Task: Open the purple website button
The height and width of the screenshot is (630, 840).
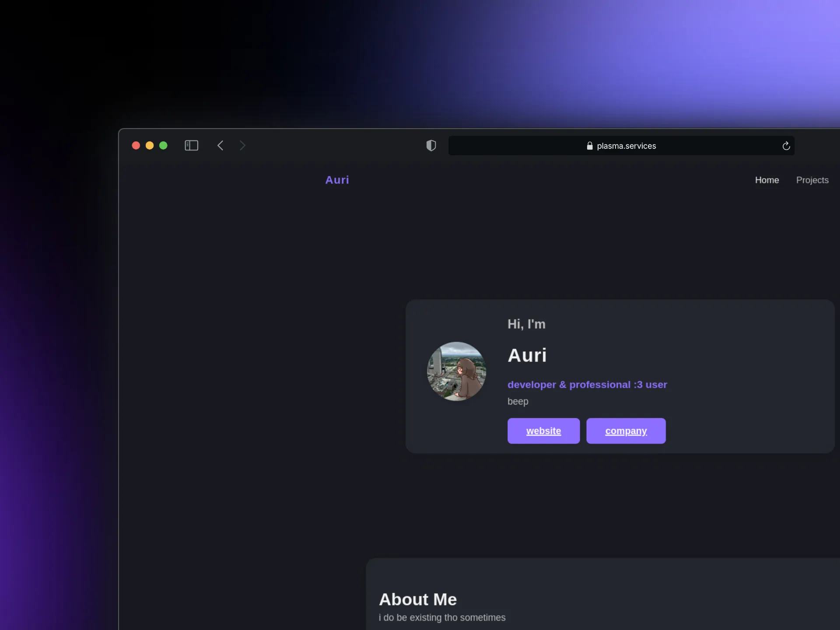Action: coord(543,430)
